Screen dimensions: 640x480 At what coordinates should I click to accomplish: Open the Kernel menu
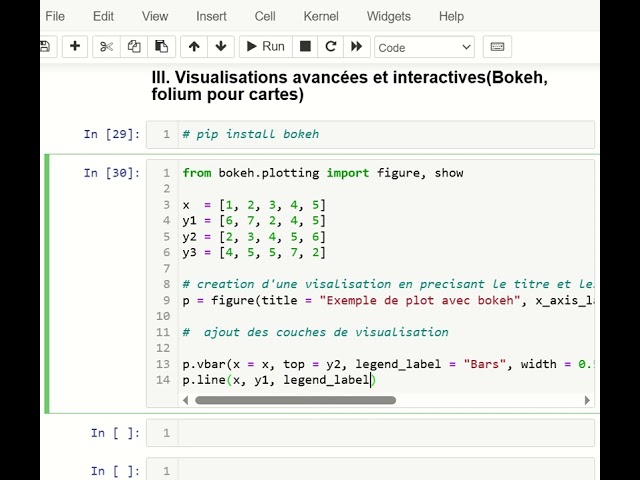pyautogui.click(x=321, y=16)
